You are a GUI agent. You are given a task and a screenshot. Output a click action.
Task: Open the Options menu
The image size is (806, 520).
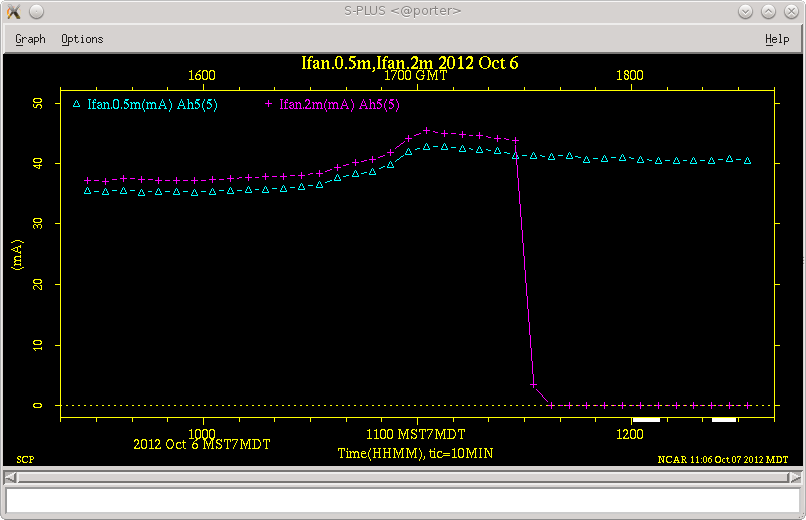tap(82, 39)
